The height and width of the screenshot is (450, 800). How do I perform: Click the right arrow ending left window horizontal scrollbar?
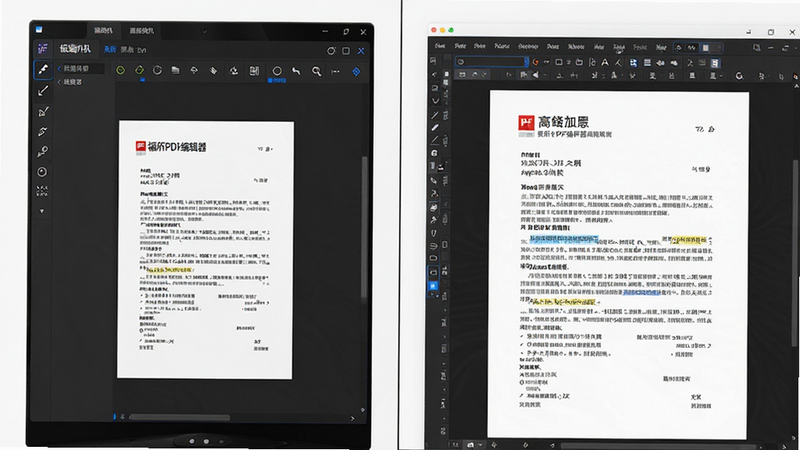(352, 418)
